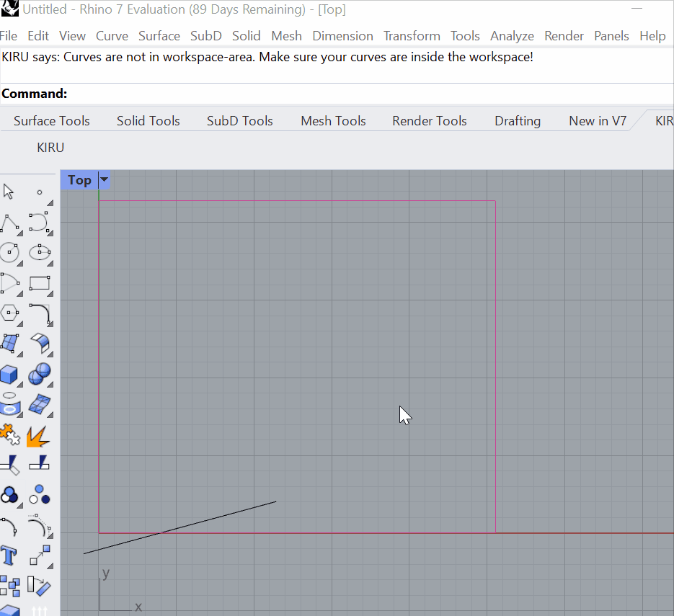Select the Ellipse tool
The width and height of the screenshot is (674, 616).
tap(40, 253)
